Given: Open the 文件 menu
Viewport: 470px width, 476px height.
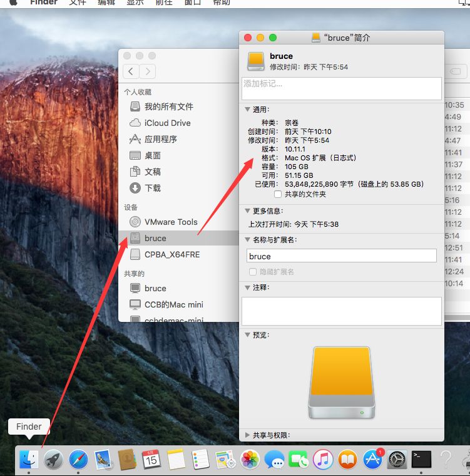Looking at the screenshot, I should pyautogui.click(x=78, y=3).
